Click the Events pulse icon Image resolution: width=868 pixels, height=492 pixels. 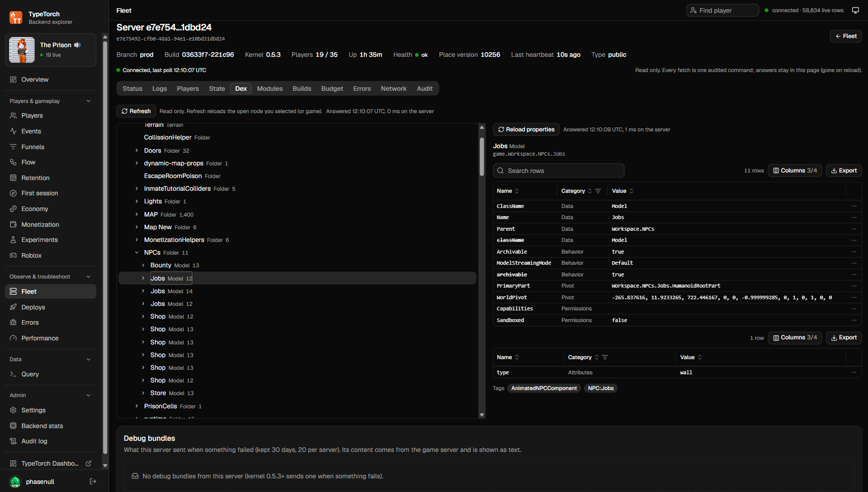(13, 131)
